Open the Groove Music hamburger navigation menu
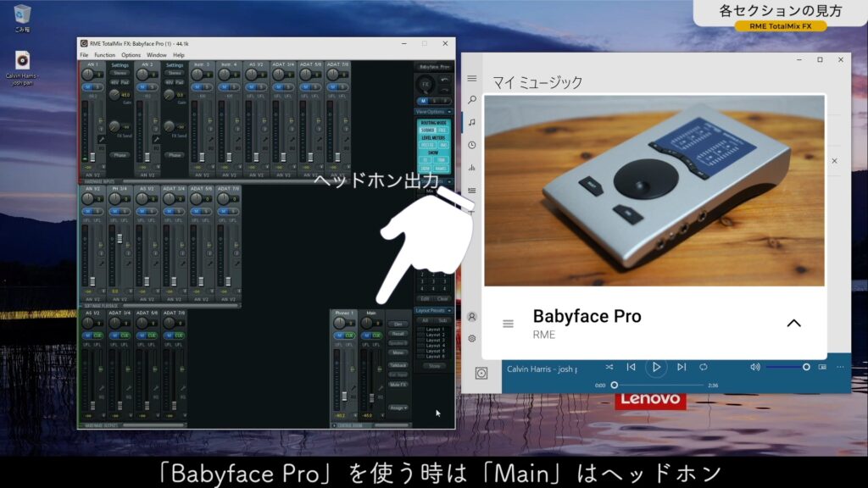868x488 pixels. (471, 79)
